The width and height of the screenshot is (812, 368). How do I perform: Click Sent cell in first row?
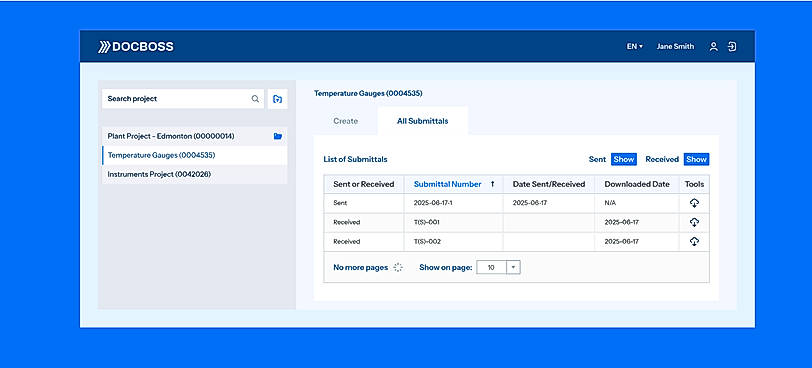click(x=340, y=203)
